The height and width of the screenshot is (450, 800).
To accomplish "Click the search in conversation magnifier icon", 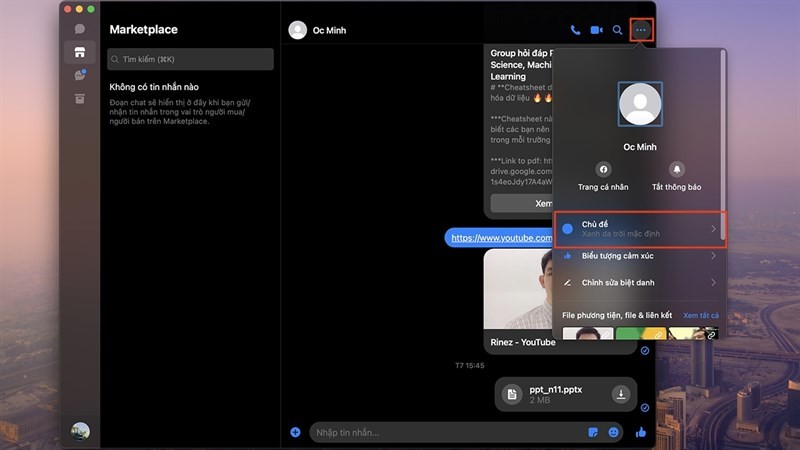I will tap(618, 31).
